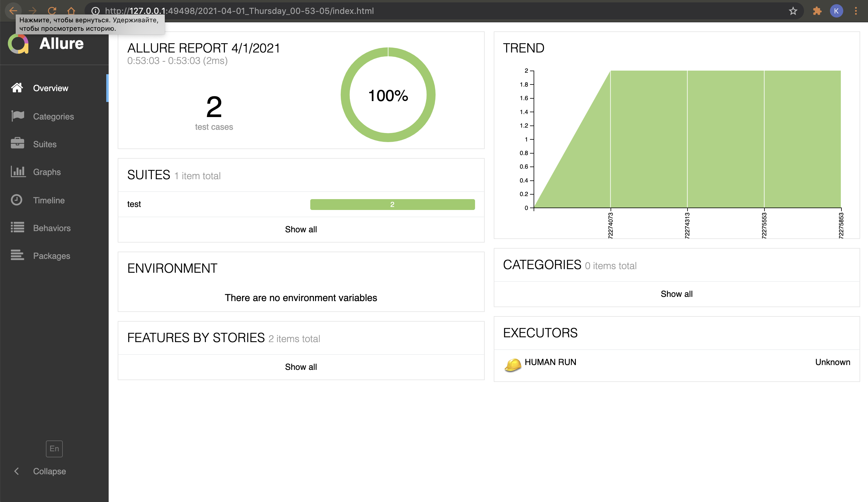Viewport: 868px width, 502px height.
Task: Click the browser address bar URL
Action: pyautogui.click(x=239, y=11)
